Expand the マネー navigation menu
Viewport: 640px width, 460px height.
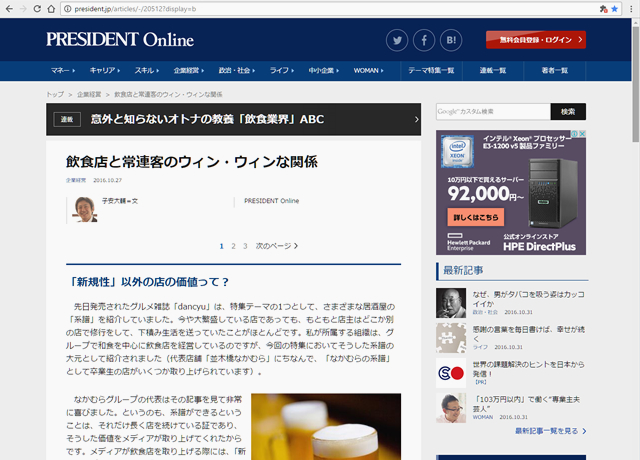pos(63,71)
